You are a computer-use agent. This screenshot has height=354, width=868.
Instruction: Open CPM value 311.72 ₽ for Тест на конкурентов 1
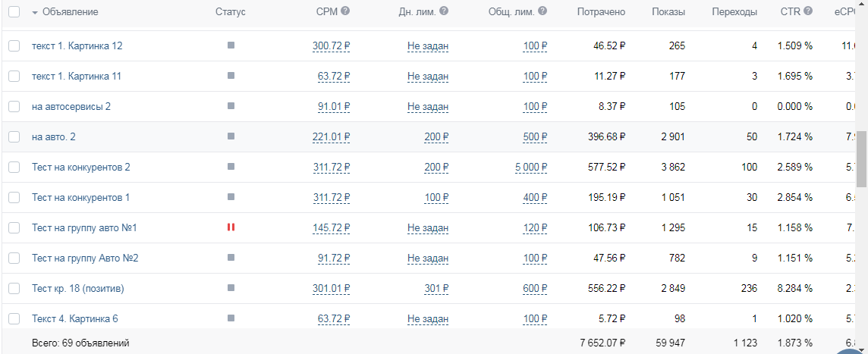pos(331,197)
